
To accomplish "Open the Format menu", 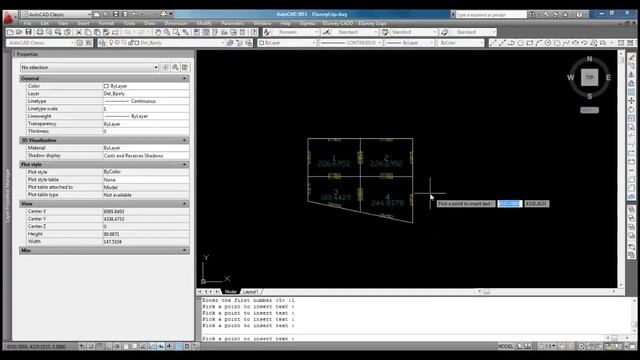I will [x=106, y=23].
